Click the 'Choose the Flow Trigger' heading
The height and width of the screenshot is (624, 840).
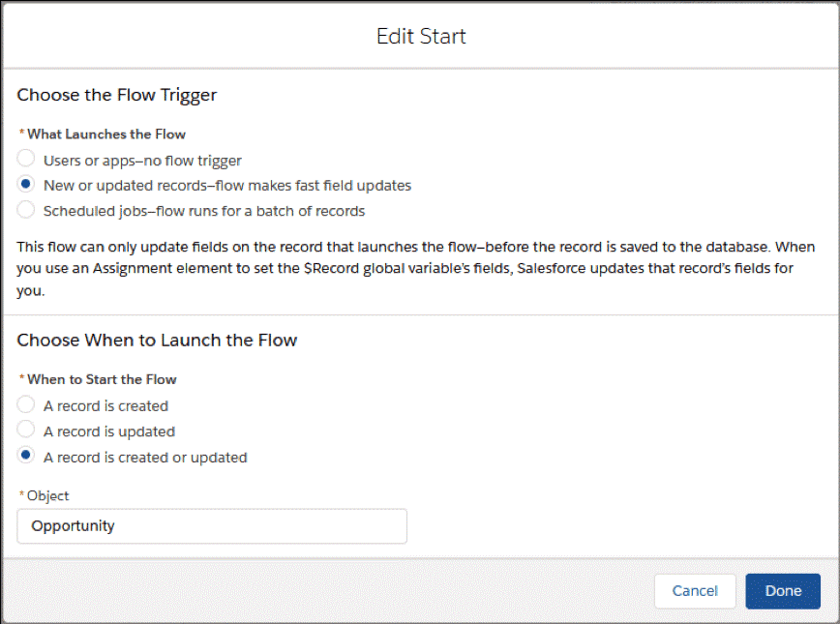pyautogui.click(x=117, y=95)
